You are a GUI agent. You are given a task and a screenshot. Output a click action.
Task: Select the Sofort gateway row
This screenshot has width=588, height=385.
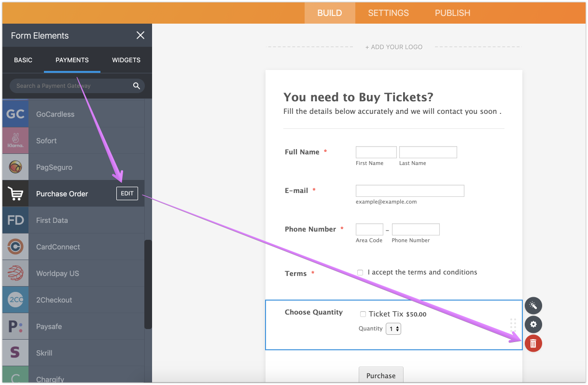pos(73,141)
